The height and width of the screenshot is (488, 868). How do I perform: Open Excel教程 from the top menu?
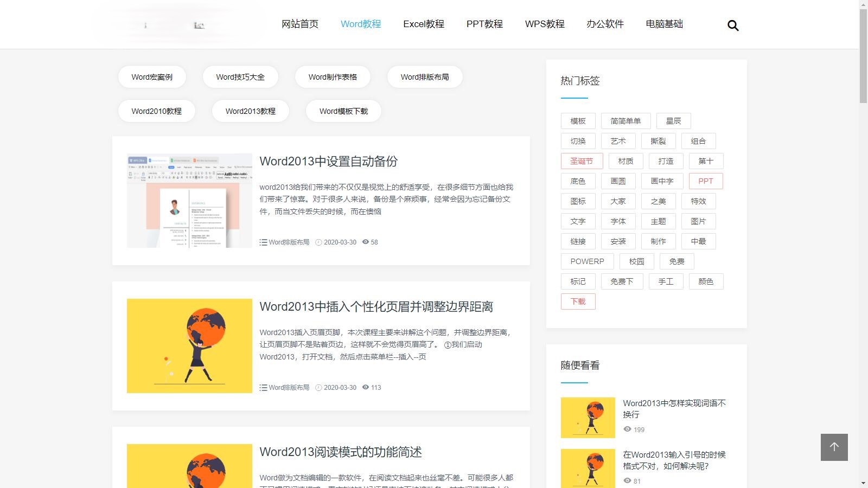(424, 24)
